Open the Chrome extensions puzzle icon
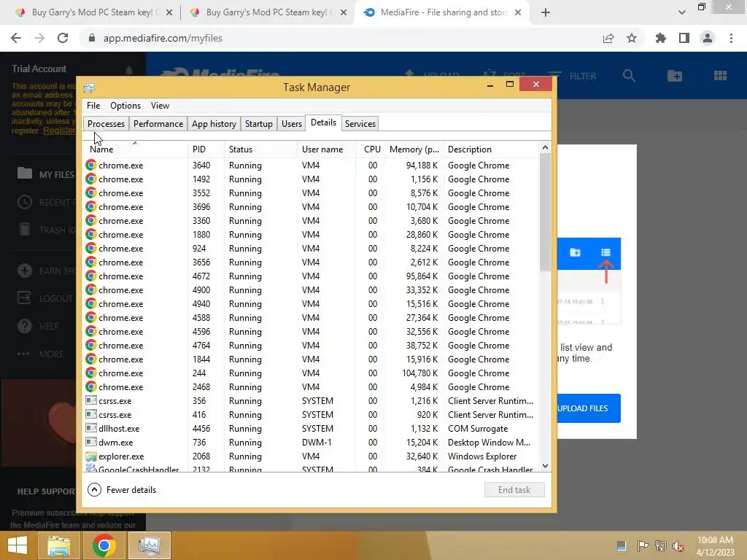This screenshot has width=747, height=560. tap(661, 38)
